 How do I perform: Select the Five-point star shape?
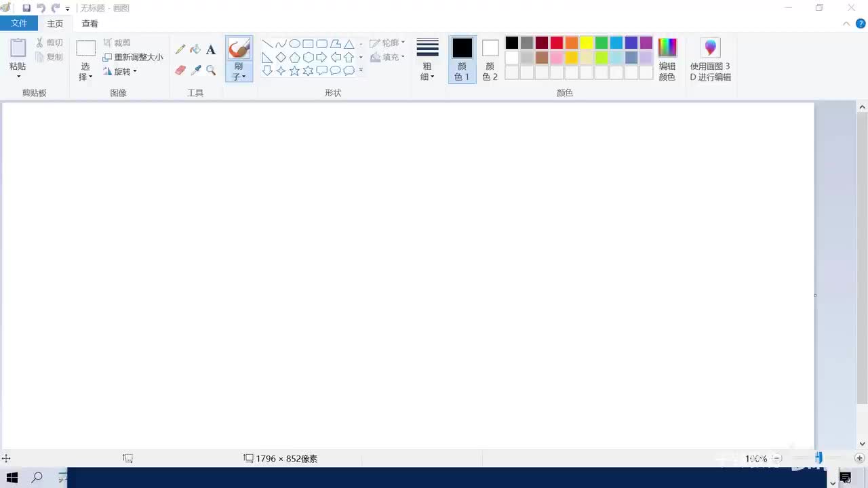click(x=294, y=70)
